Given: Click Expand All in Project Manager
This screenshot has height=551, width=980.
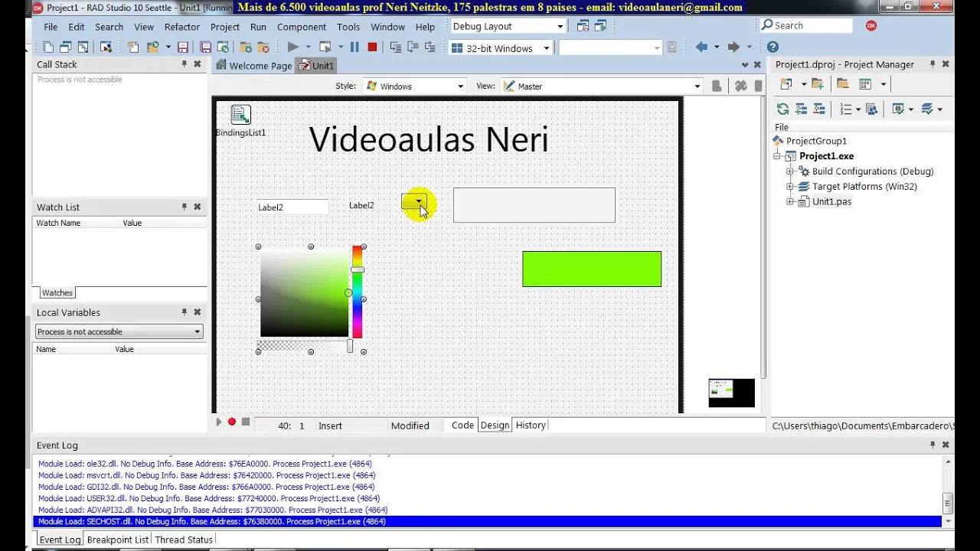Looking at the screenshot, I should (801, 109).
